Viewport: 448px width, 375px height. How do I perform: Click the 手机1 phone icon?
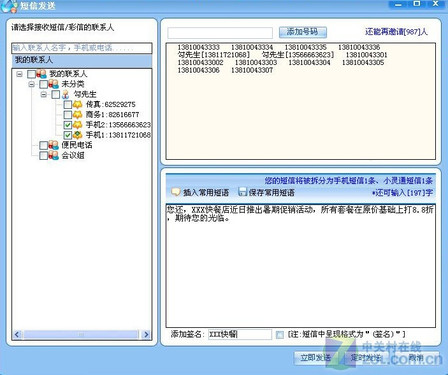(x=78, y=135)
